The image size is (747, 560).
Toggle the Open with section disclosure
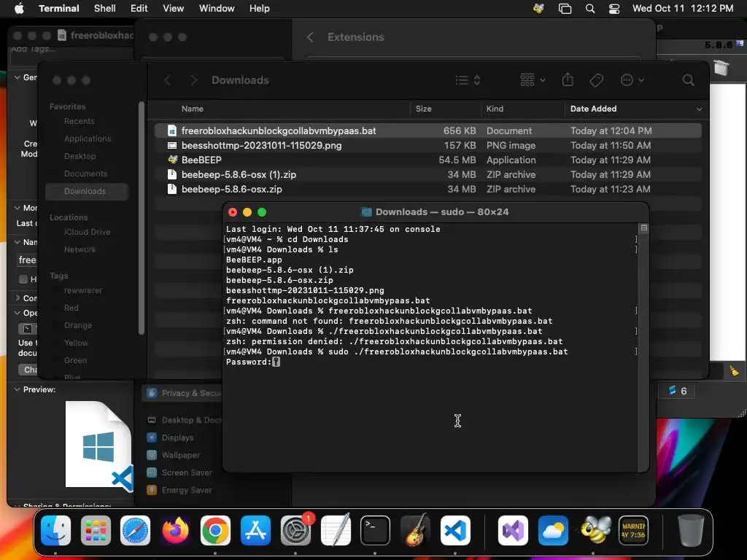[18, 313]
